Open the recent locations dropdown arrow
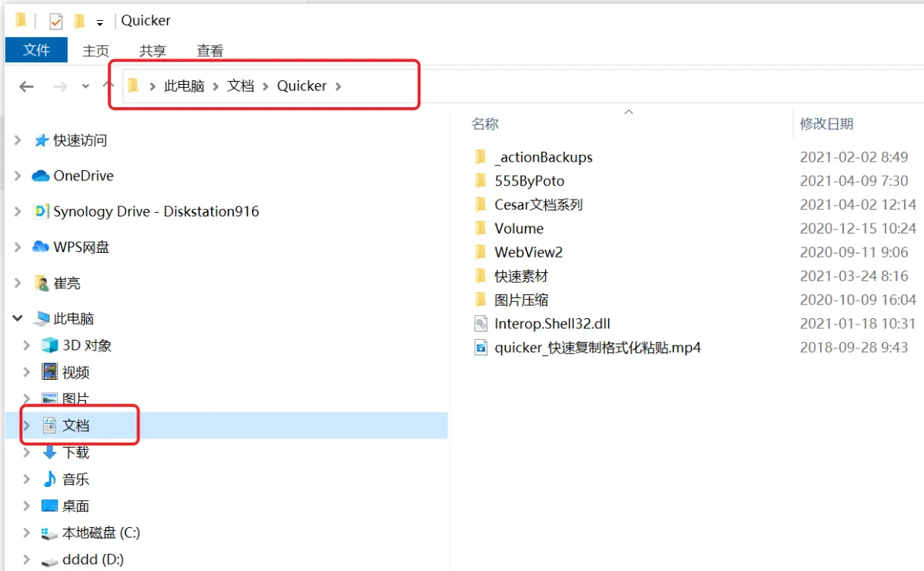This screenshot has height=571, width=924. pos(85,86)
